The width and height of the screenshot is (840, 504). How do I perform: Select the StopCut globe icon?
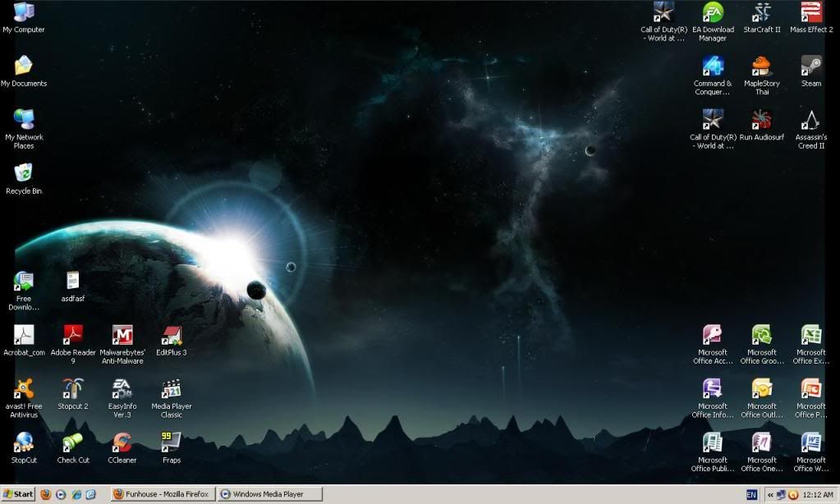point(24,442)
